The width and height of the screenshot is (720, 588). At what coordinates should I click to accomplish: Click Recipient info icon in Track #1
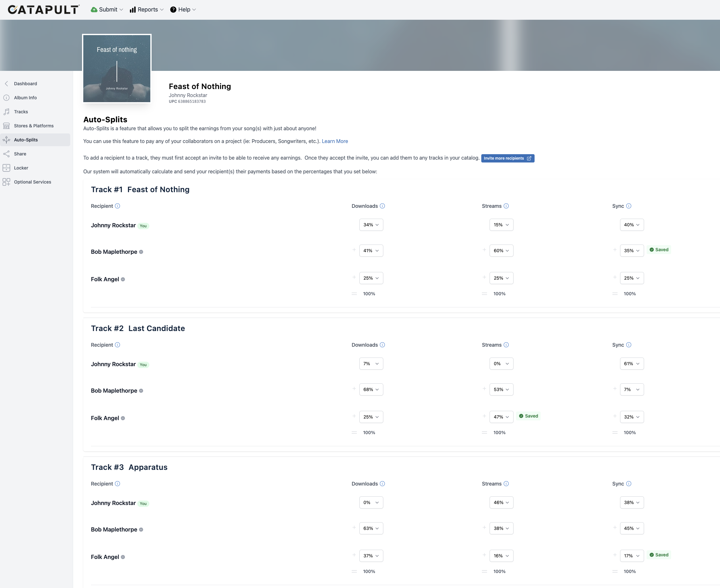click(x=117, y=206)
